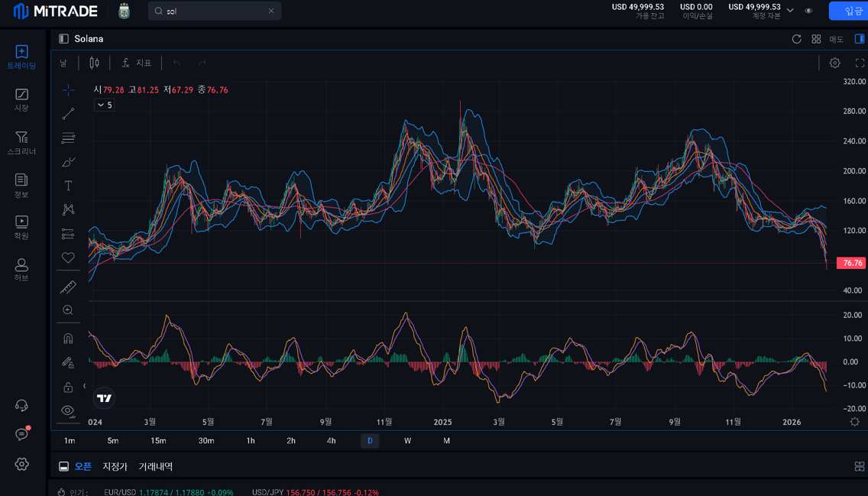Switch to the 4h timeframe
The image size is (868, 496).
pyautogui.click(x=331, y=441)
